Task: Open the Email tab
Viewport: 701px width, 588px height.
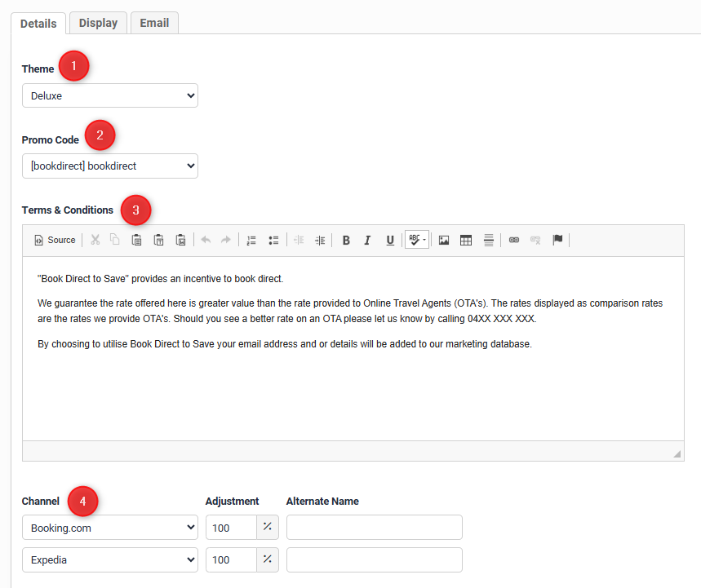Action: [x=154, y=23]
